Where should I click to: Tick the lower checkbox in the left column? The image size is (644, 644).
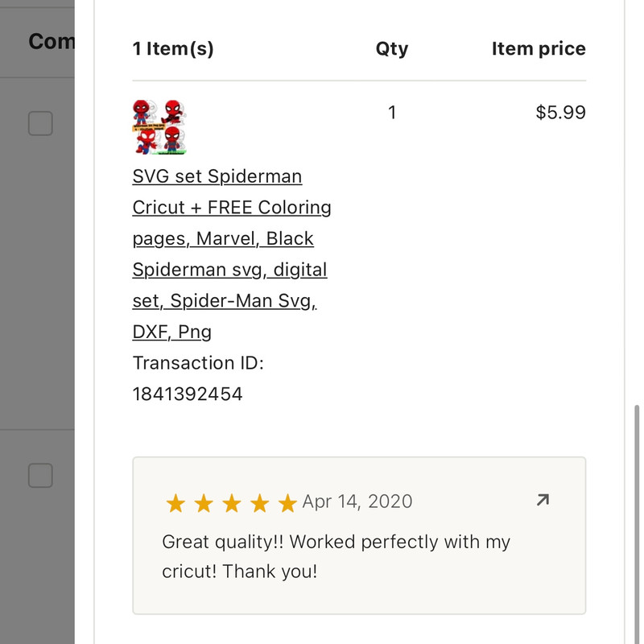[x=40, y=475]
